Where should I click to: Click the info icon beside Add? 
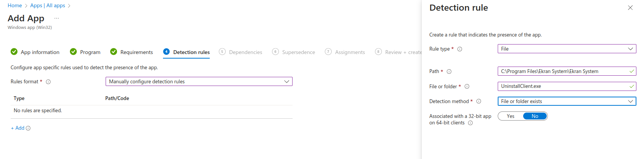28,128
